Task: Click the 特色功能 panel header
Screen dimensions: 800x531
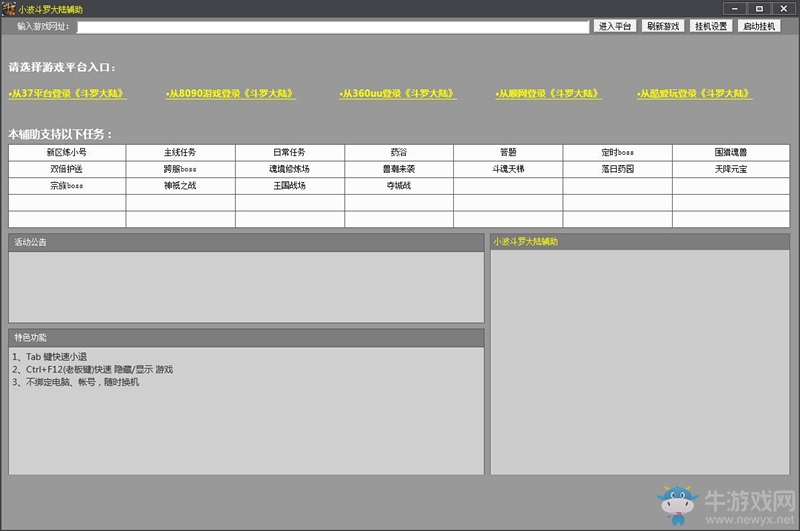Action: pyautogui.click(x=246, y=338)
